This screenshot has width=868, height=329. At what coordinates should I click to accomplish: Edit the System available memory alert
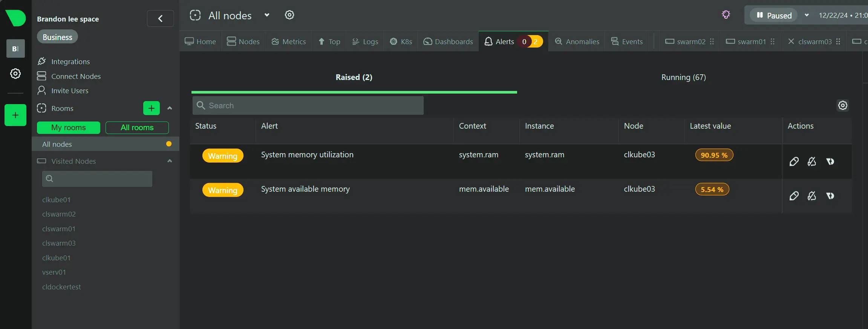794,196
